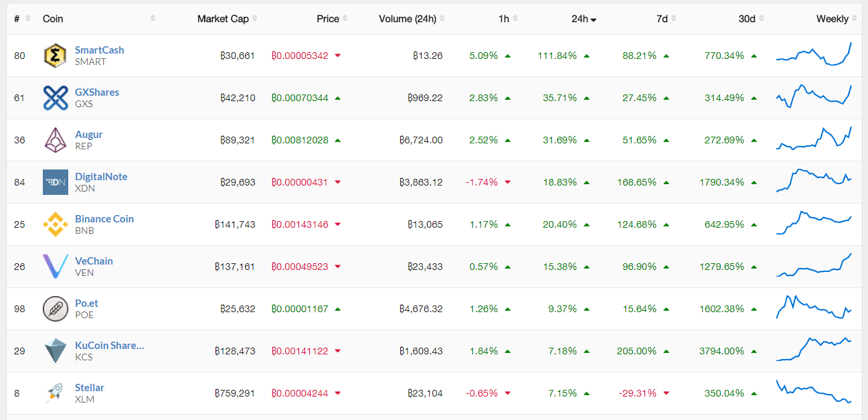Click KuCoin Shares 7d change 205.00%
Image resolution: width=868 pixels, height=420 pixels.
pyautogui.click(x=636, y=351)
